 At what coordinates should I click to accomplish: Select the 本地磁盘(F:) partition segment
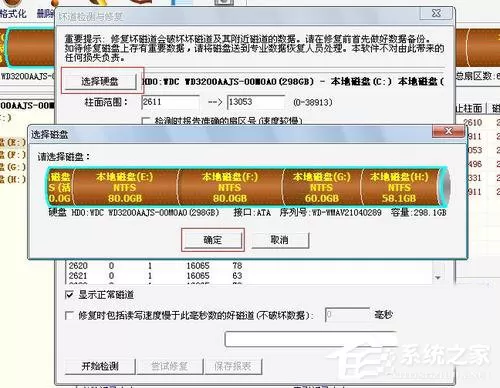[x=230, y=187]
